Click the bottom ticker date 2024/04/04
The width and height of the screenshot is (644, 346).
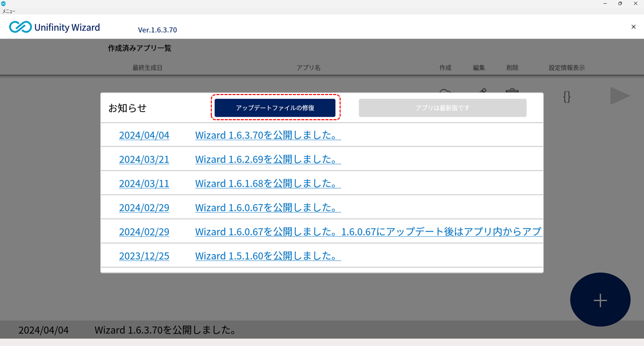click(43, 330)
